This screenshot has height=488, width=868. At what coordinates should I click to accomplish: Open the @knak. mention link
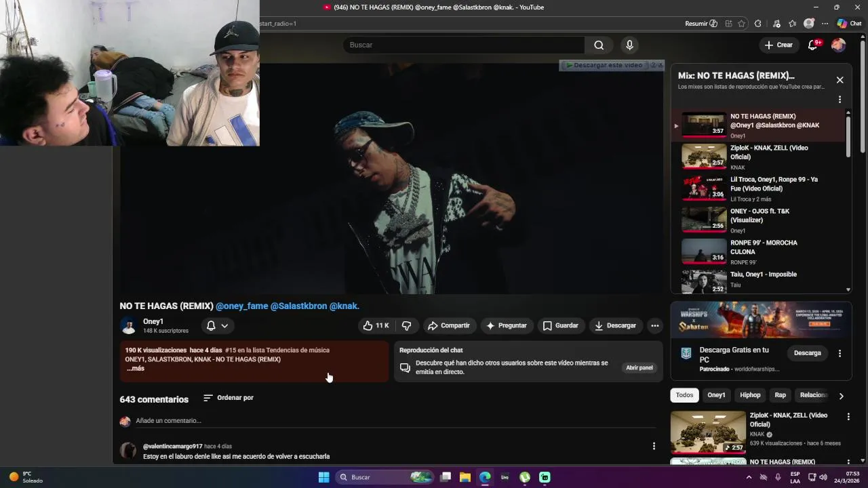[x=344, y=306]
